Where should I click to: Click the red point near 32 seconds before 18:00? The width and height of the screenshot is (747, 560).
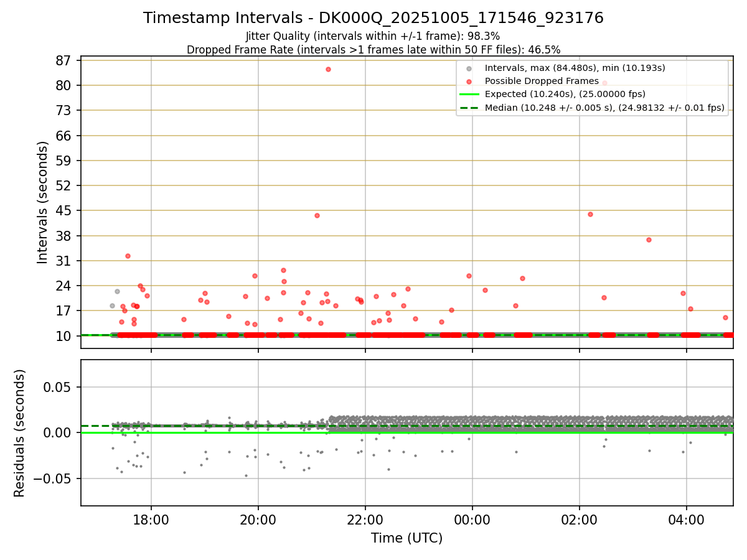(128, 256)
